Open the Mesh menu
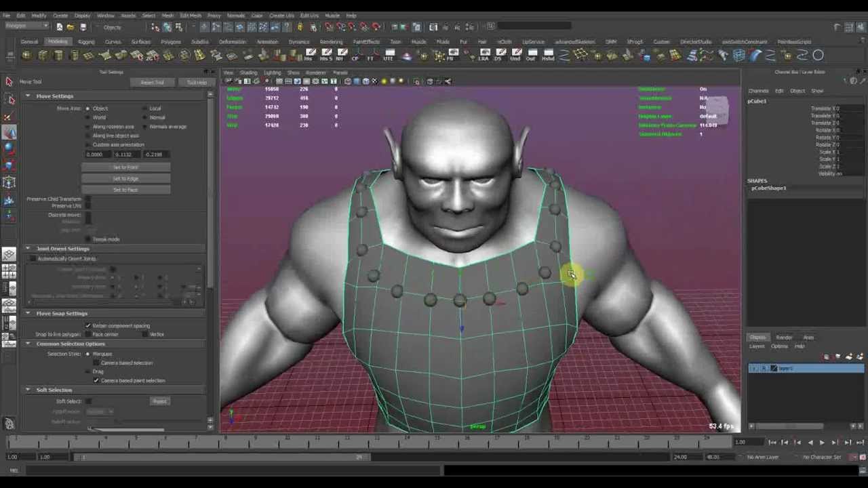The width and height of the screenshot is (868, 488). [167, 16]
